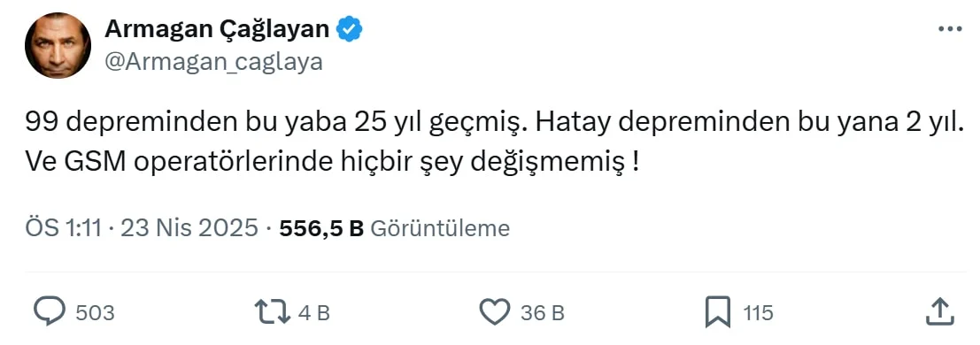Click the Armagan Çağlayan display name
The height and width of the screenshot is (345, 980).
coord(217,28)
